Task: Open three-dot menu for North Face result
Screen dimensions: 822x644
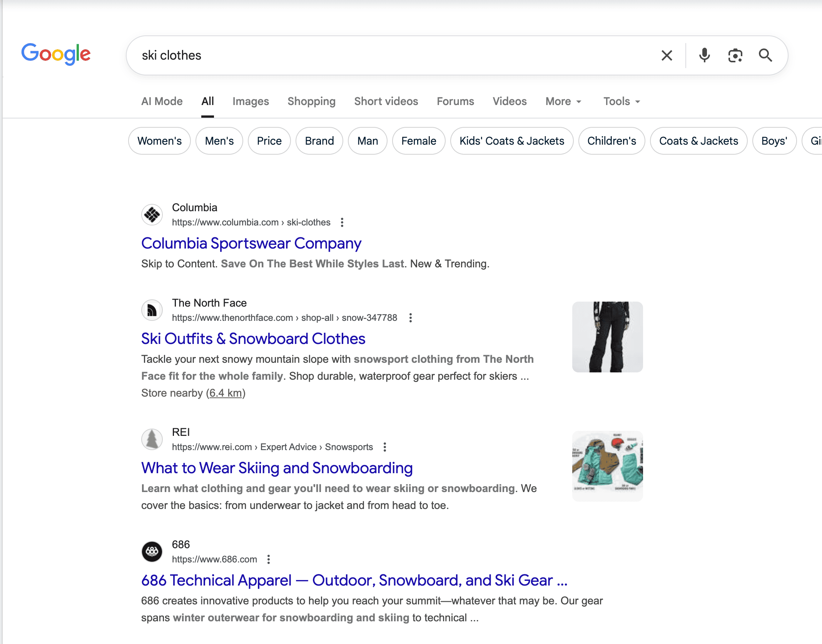Action: coord(411,318)
